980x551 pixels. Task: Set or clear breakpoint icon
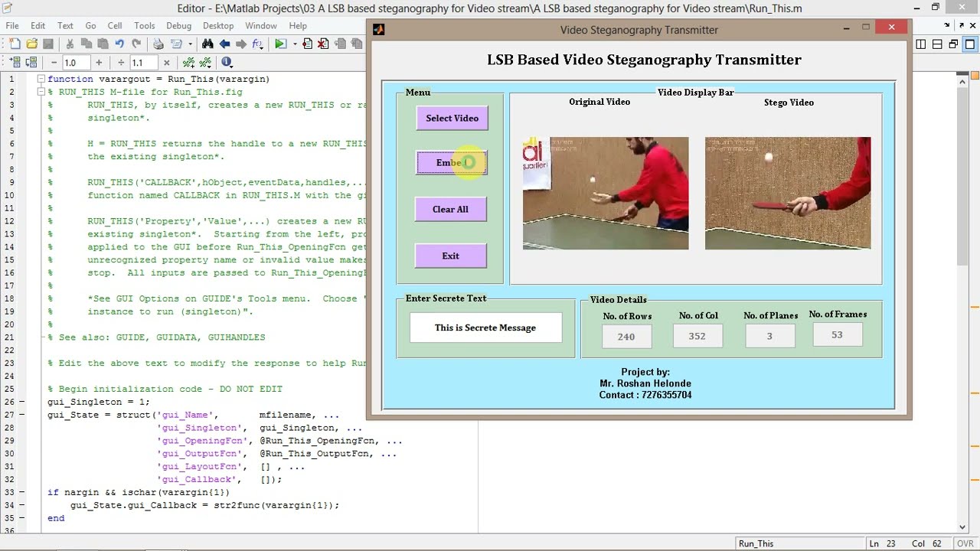307,44
